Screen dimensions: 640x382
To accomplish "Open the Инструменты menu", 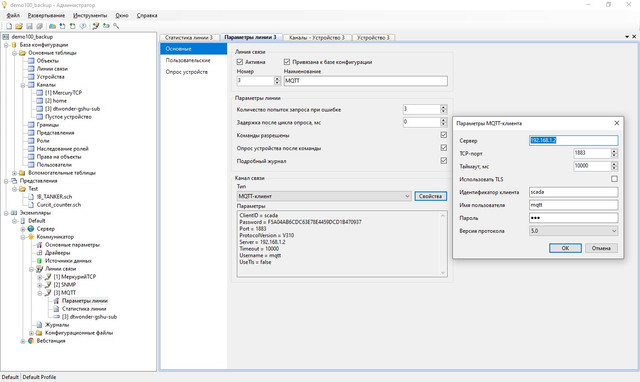I will coord(90,16).
